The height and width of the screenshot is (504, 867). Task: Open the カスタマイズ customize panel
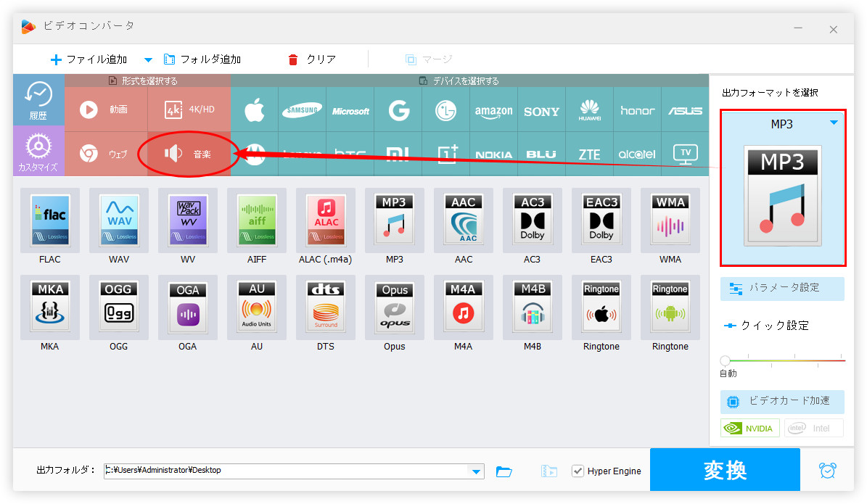38,151
